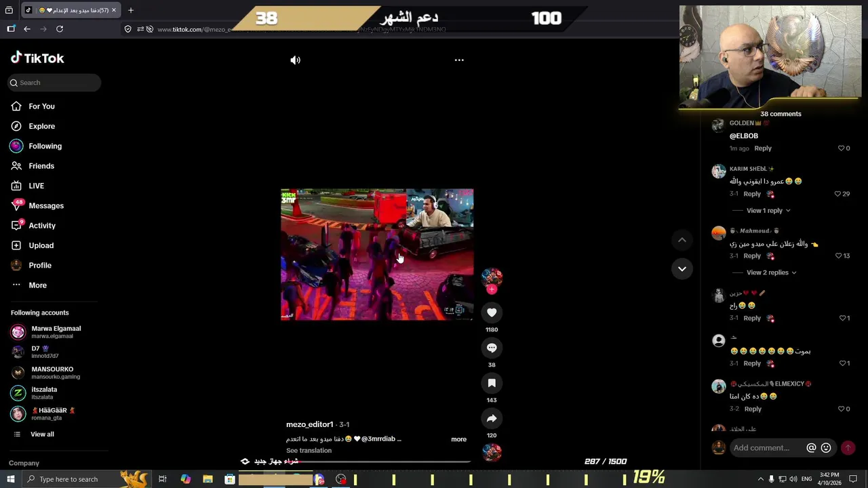Image resolution: width=868 pixels, height=488 pixels.
Task: Open Windows notification center
Action: point(853,479)
